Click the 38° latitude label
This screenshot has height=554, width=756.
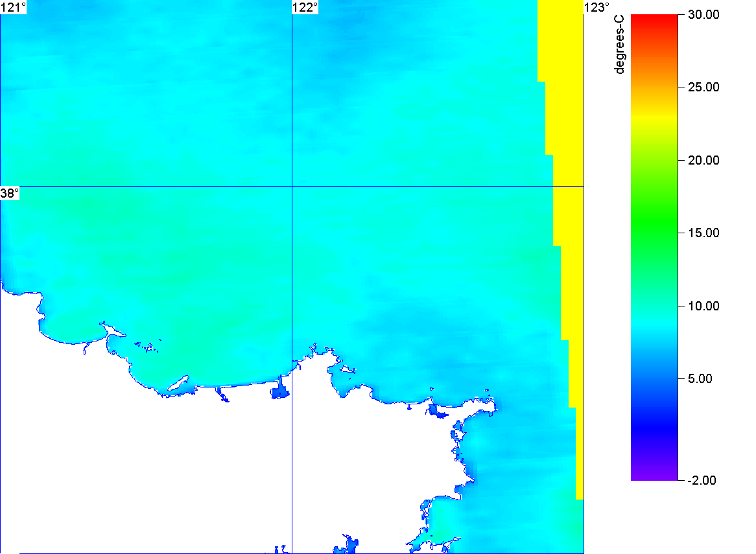pos(10,193)
